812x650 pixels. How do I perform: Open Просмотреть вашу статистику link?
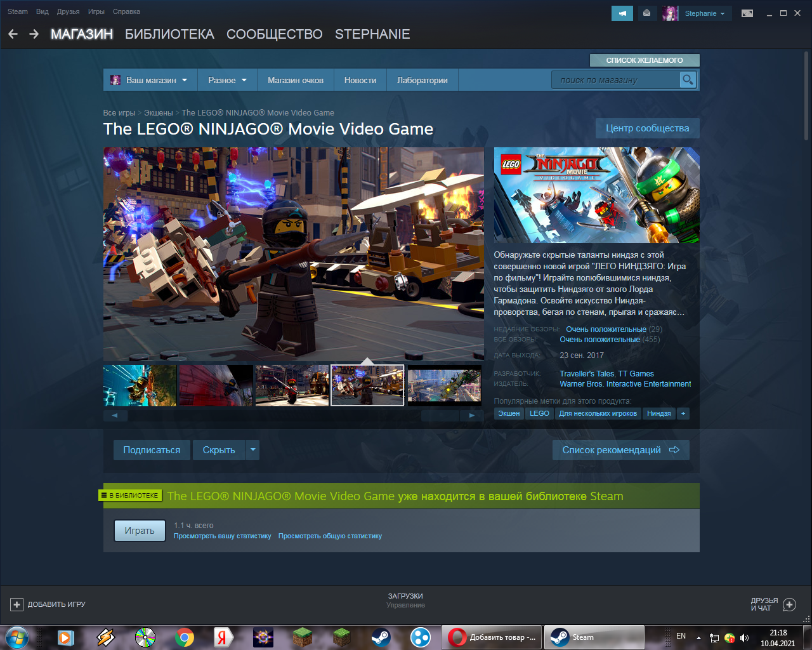pyautogui.click(x=223, y=536)
